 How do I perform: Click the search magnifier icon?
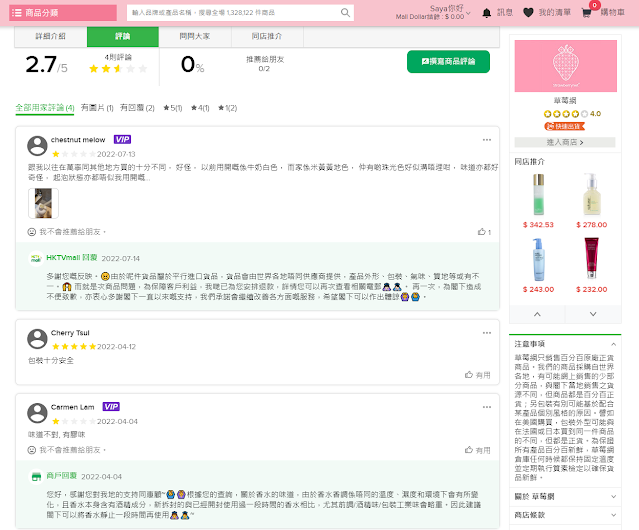(x=345, y=13)
